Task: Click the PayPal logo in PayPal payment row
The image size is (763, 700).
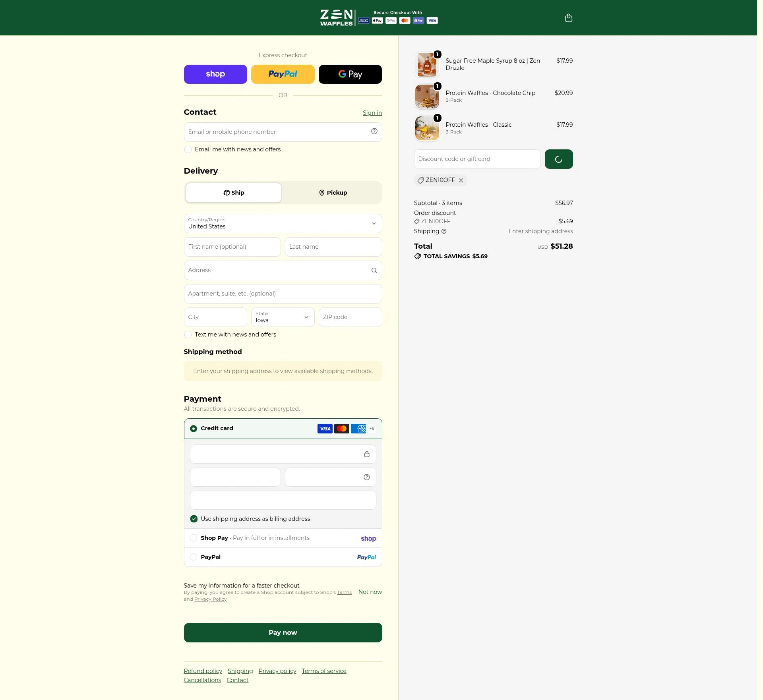Action: (x=366, y=557)
